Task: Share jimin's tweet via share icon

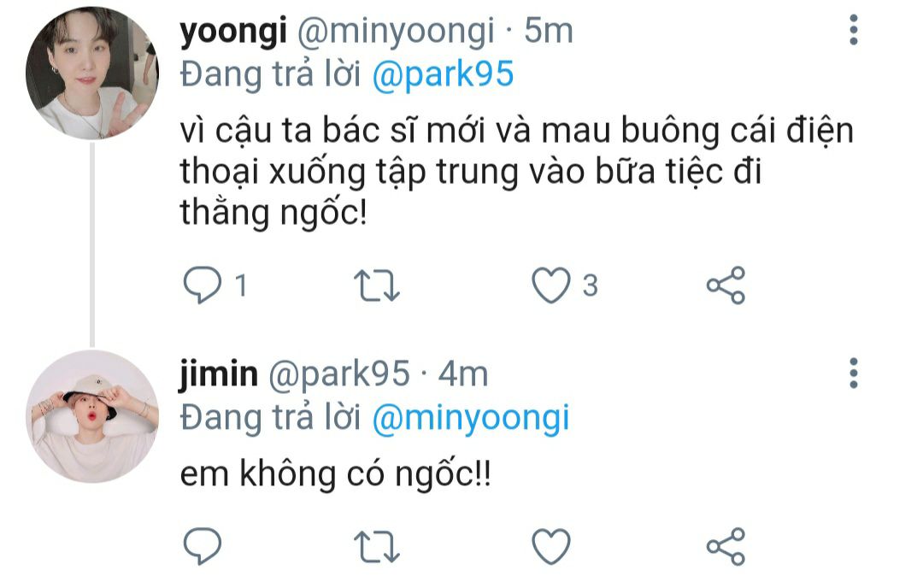Action: [x=726, y=546]
